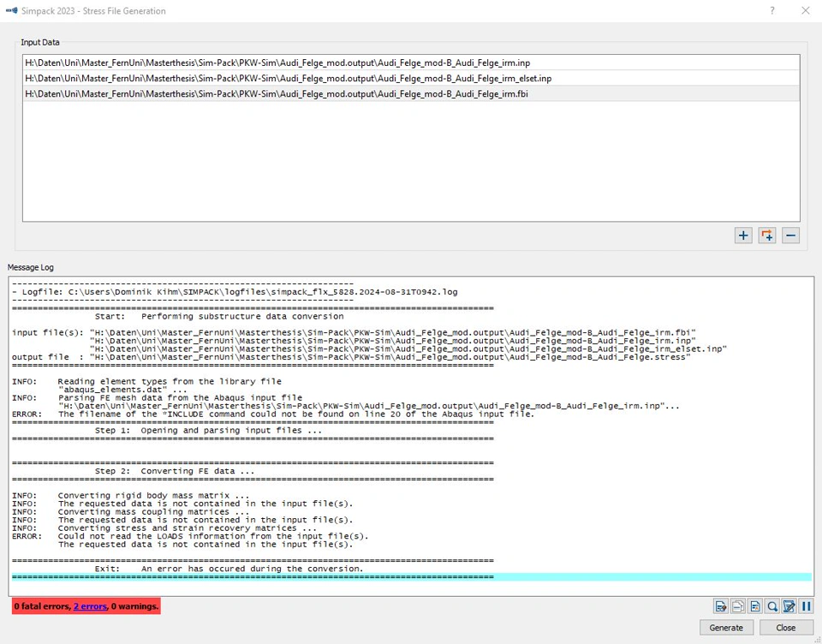
Task: Click the output file .stress path line in log
Action: 351,357
